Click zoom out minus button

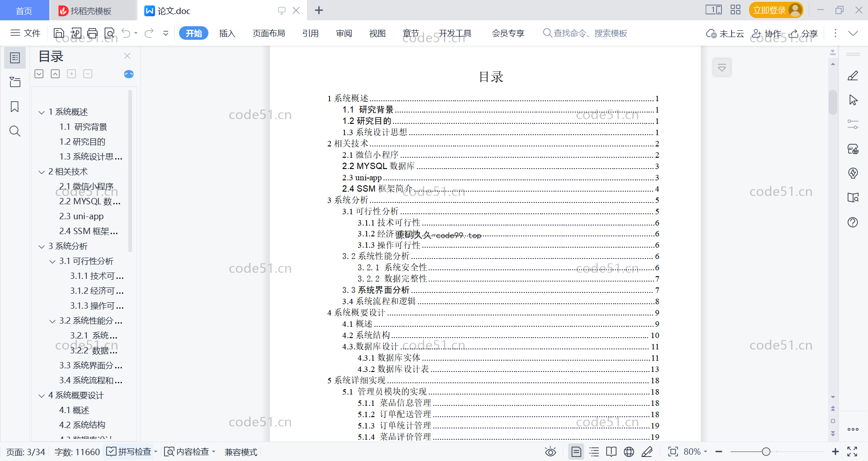coord(719,452)
